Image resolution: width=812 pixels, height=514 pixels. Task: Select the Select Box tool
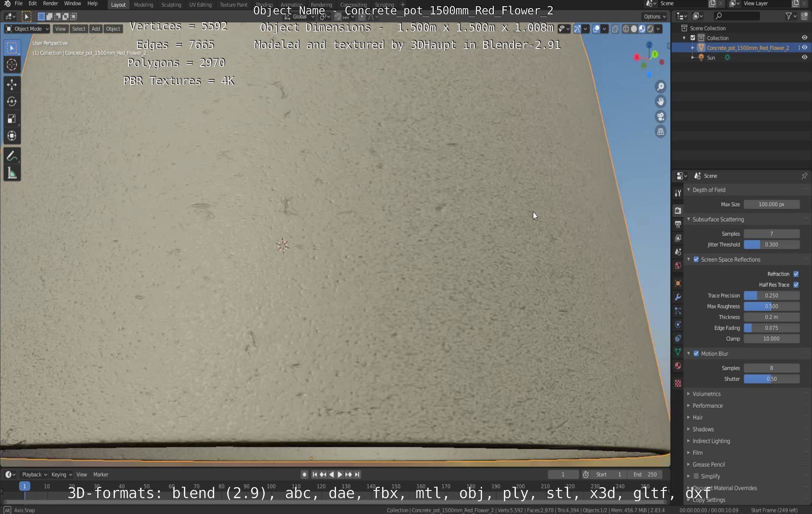click(x=12, y=48)
